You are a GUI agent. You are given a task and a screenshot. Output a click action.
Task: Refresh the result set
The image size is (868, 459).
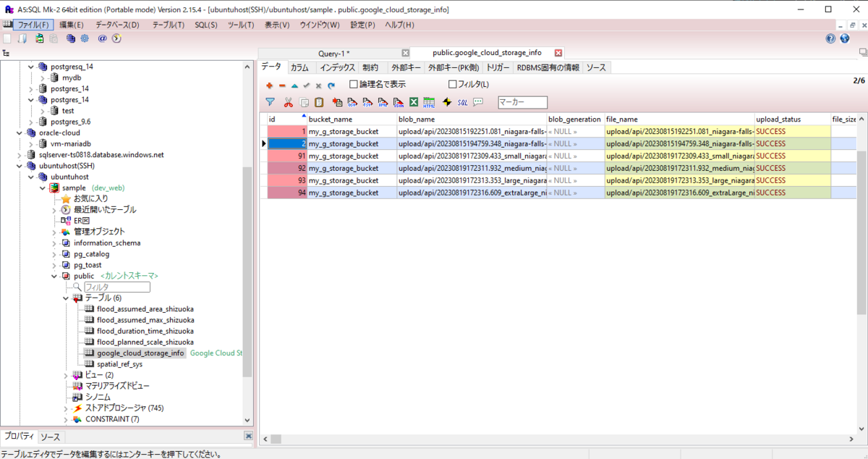pyautogui.click(x=331, y=85)
